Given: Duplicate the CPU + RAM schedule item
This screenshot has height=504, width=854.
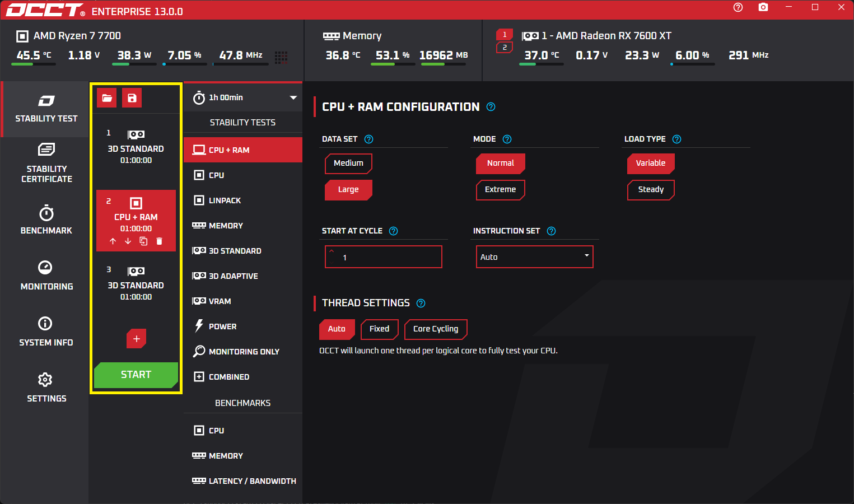Looking at the screenshot, I should point(143,241).
